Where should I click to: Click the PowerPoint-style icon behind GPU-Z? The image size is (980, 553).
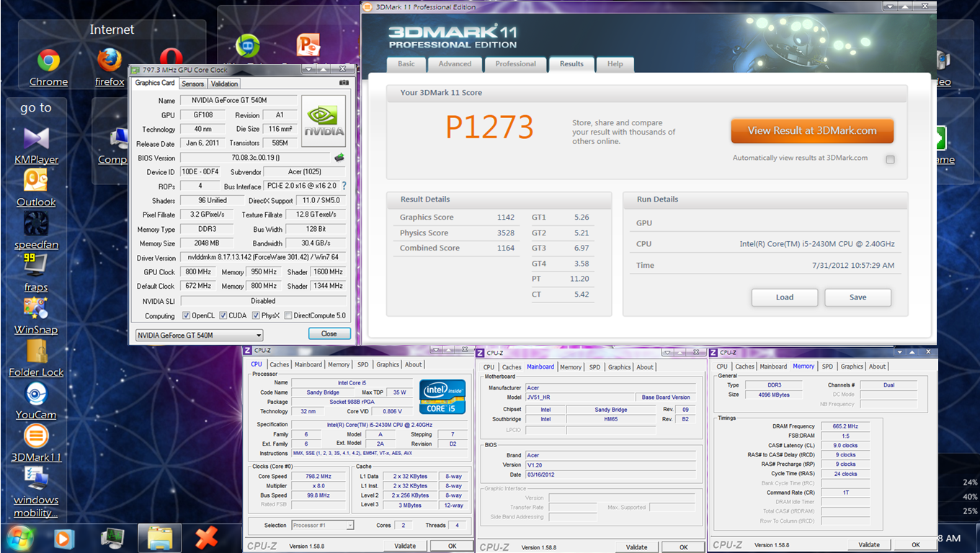308,45
